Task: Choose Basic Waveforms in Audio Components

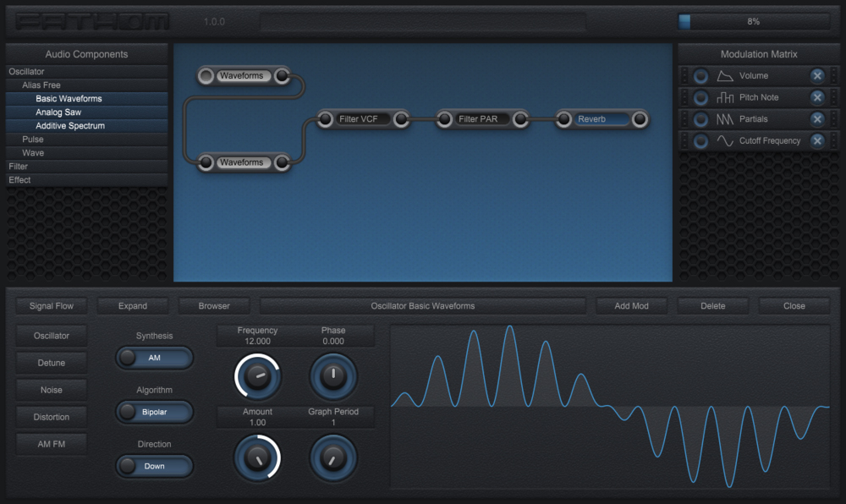Action: (x=86, y=99)
